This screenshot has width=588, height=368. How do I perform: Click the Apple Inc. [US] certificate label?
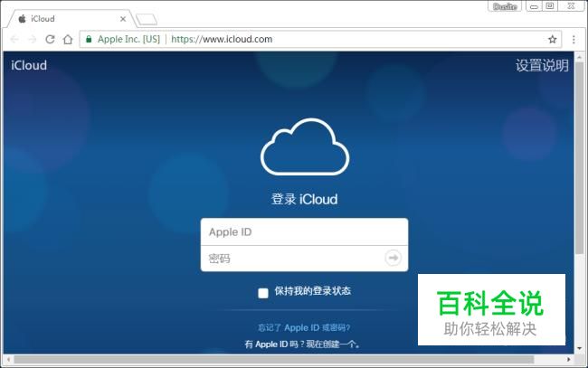click(x=128, y=39)
